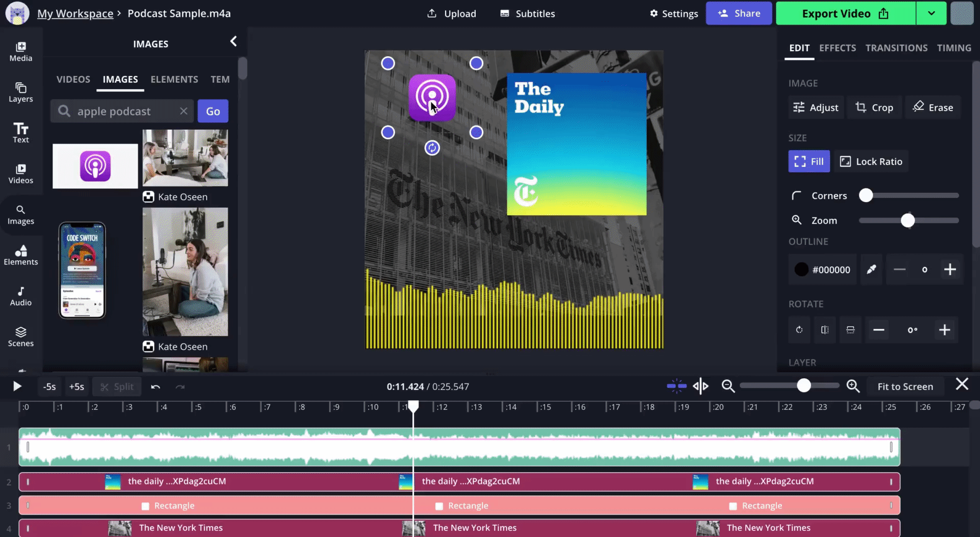Select the Apple Podcasts icon thumbnail result

point(95,166)
